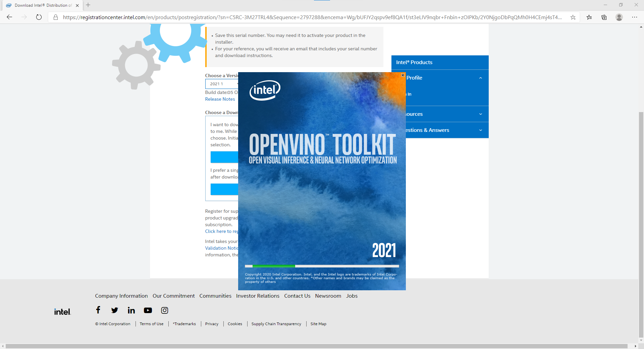Viewport: 644px width, 349px height.
Task: Expand the Questions & Answers section
Action: 480,130
